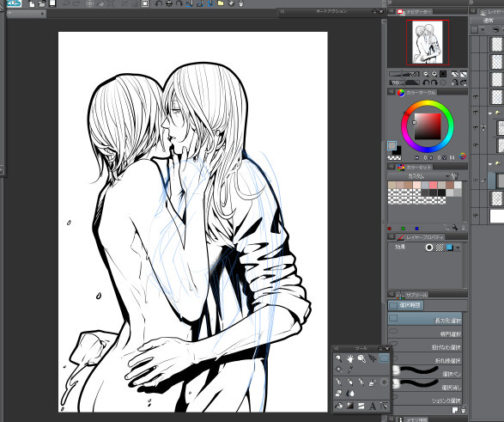Switch color circle color space using small rainbow icon
The height and width of the screenshot is (422, 504).
coord(463,156)
